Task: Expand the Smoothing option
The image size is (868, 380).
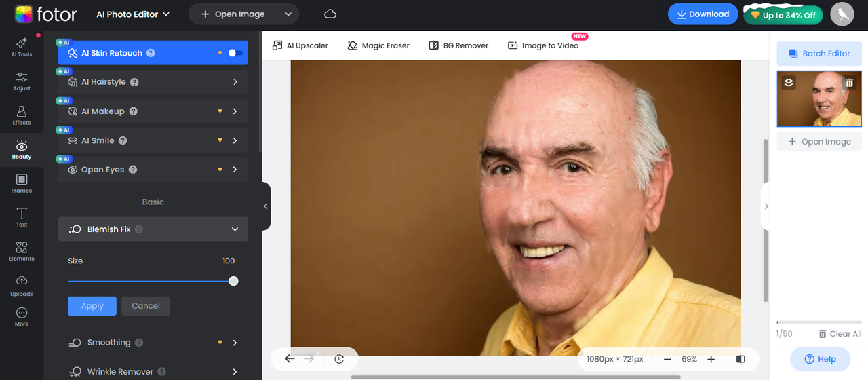Action: 235,343
